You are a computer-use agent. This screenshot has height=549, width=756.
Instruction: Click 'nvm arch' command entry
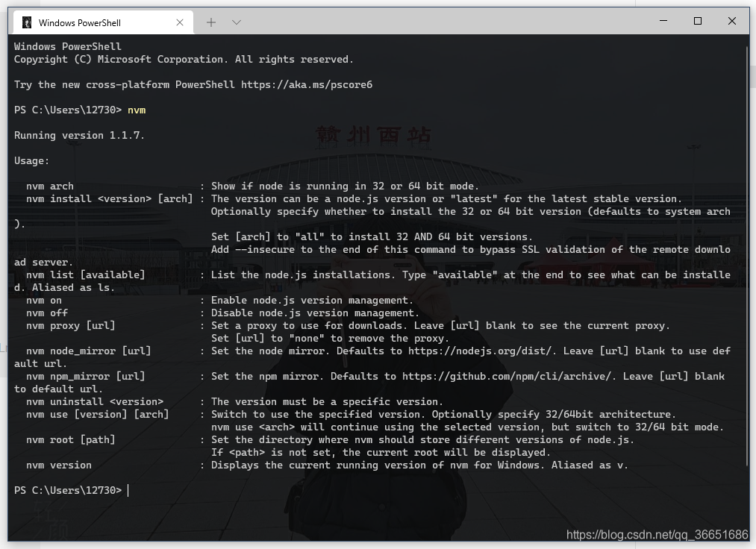tap(50, 186)
